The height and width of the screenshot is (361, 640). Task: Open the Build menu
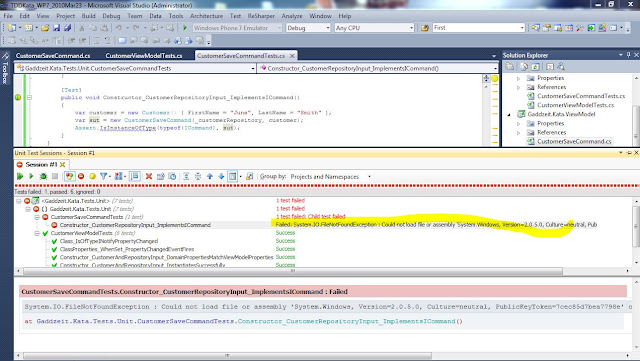(89, 16)
